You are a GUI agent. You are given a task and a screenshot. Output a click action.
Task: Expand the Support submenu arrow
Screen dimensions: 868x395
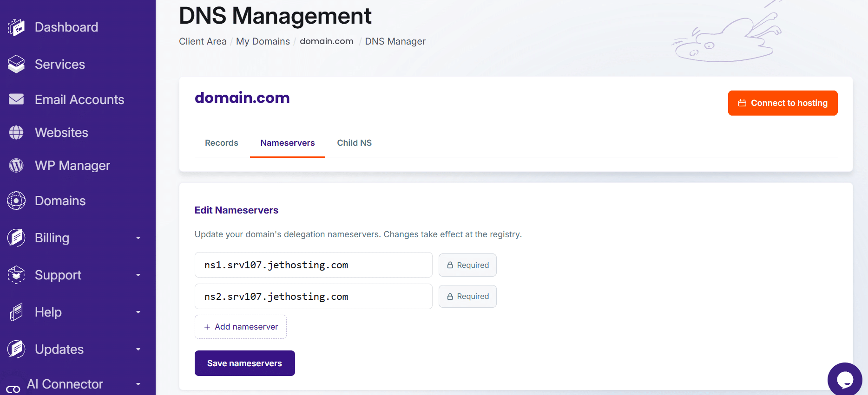[138, 275]
